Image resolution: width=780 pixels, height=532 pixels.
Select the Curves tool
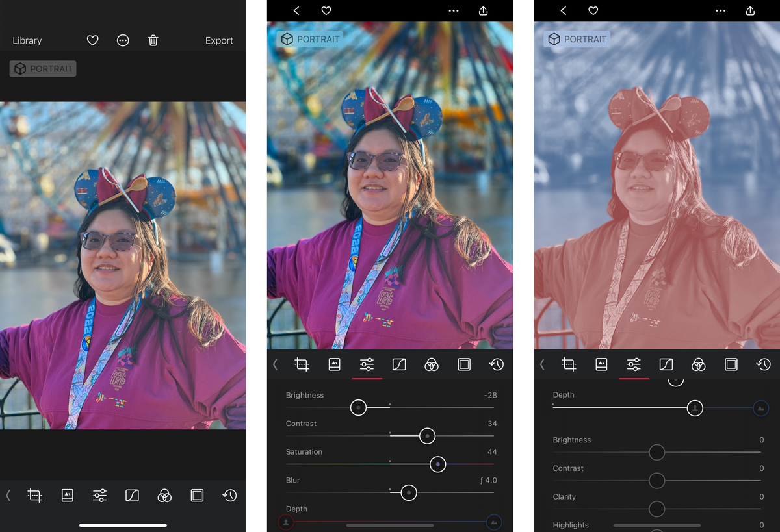(399, 364)
